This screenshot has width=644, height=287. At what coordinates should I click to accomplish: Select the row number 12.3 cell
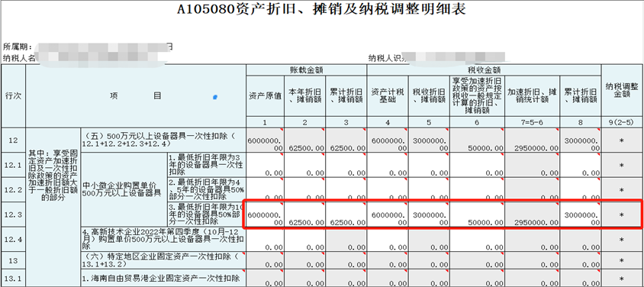pos(13,214)
